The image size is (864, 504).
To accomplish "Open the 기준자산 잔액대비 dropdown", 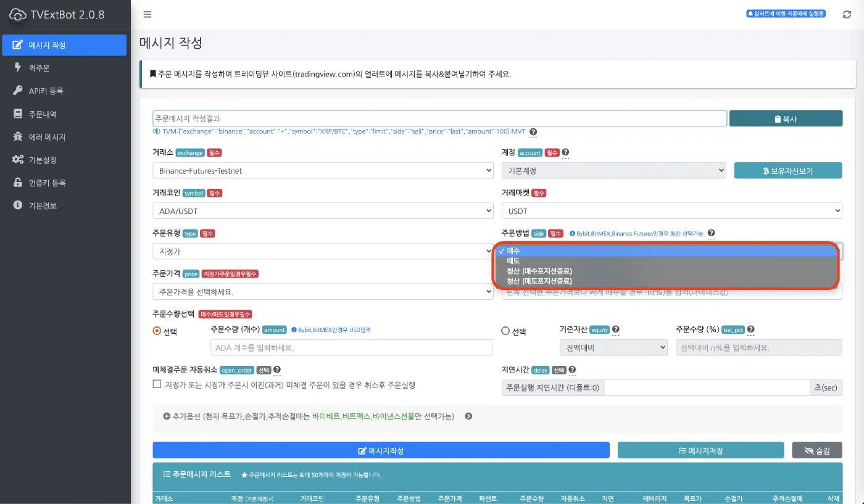I will click(x=613, y=348).
